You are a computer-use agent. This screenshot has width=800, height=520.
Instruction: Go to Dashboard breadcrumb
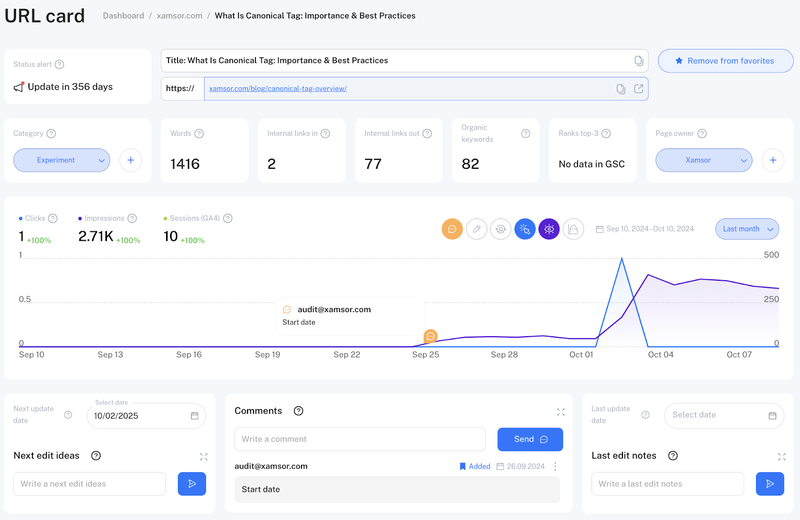click(x=123, y=16)
